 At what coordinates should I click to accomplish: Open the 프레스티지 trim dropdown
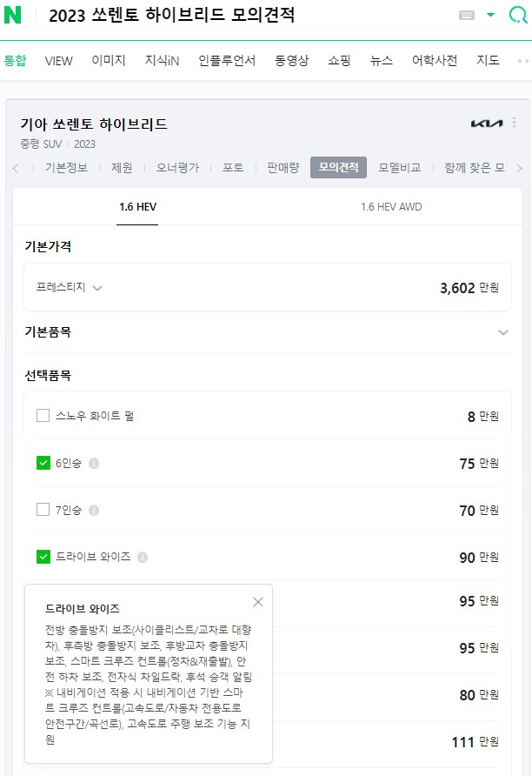click(70, 288)
